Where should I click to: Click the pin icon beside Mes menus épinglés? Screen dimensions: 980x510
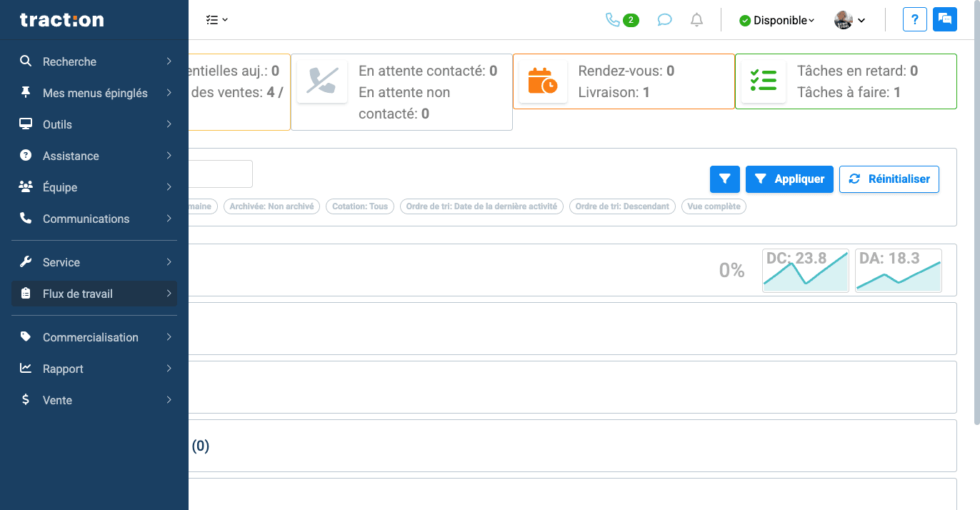tap(26, 93)
